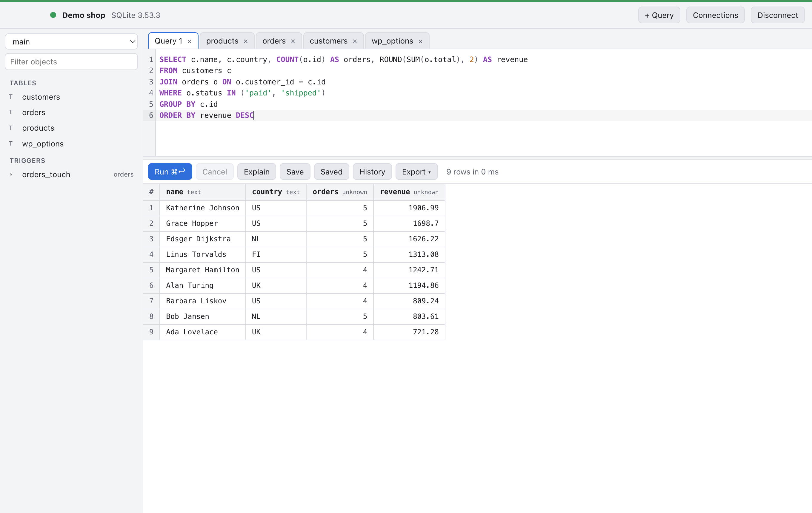Click the country column header
812x513 pixels.
(x=276, y=192)
